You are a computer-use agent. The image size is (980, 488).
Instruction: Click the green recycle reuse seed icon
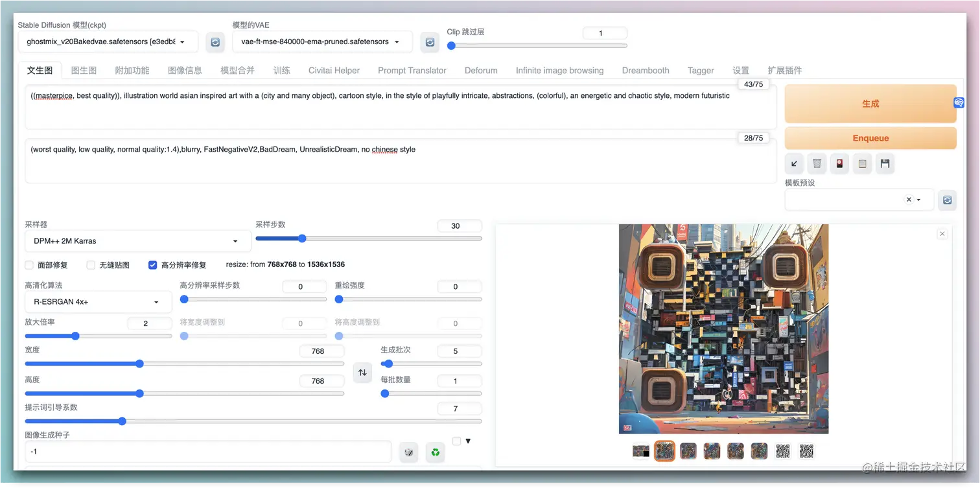tap(435, 452)
